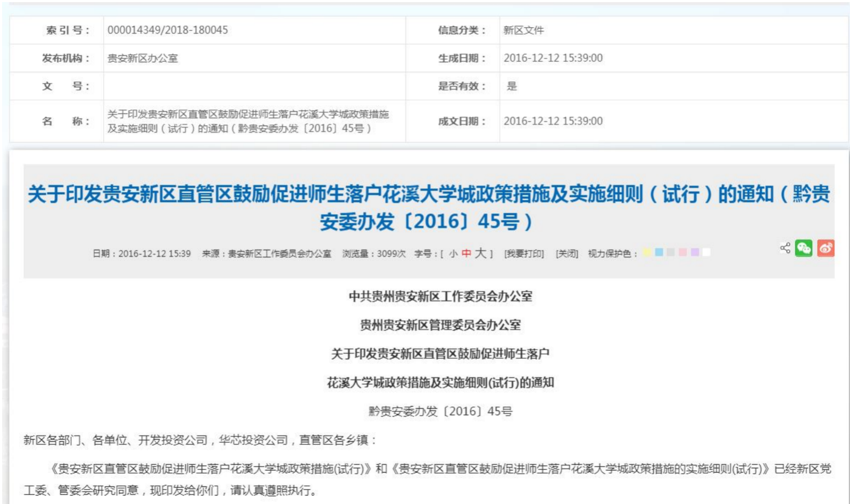This screenshot has width=850, height=504.
Task: Click the 视力保护色 label
Action: (x=612, y=254)
